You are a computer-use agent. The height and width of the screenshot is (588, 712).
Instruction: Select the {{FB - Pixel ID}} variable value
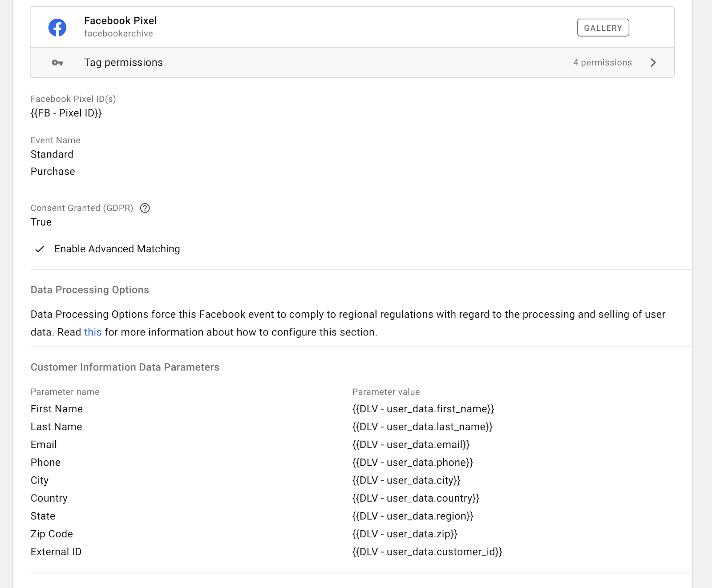(66, 113)
